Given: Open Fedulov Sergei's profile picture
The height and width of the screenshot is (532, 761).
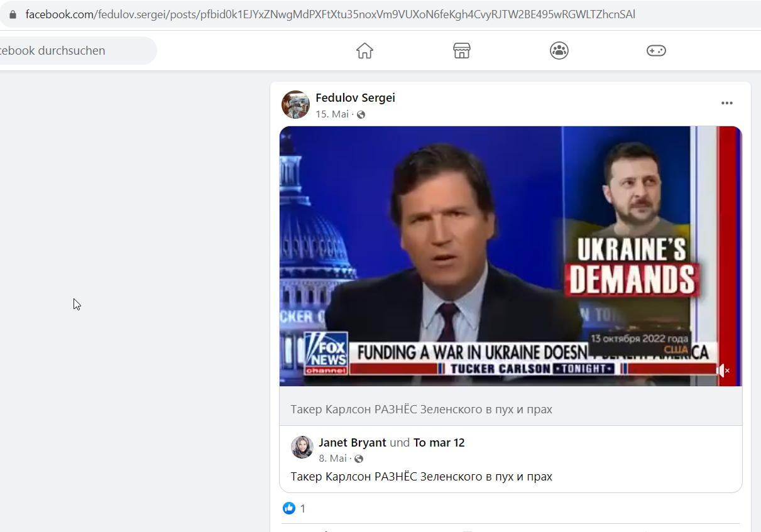Looking at the screenshot, I should 295,105.
